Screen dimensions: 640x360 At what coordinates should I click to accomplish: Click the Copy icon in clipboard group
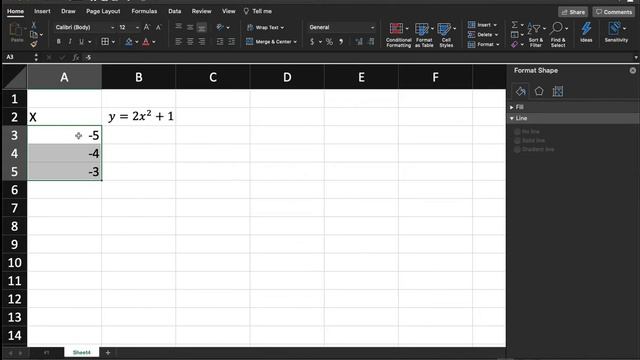[x=34, y=35]
